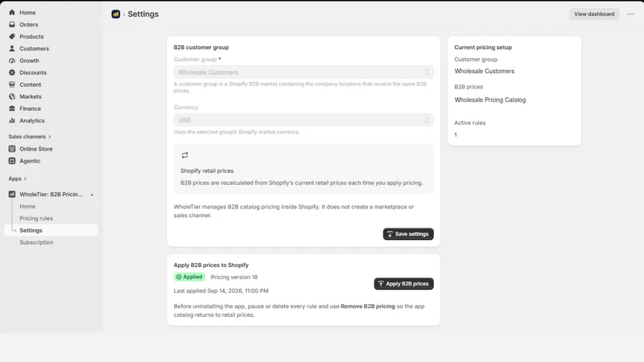This screenshot has width=644, height=362.
Task: Click the green Applied status badge
Action: coord(189,277)
